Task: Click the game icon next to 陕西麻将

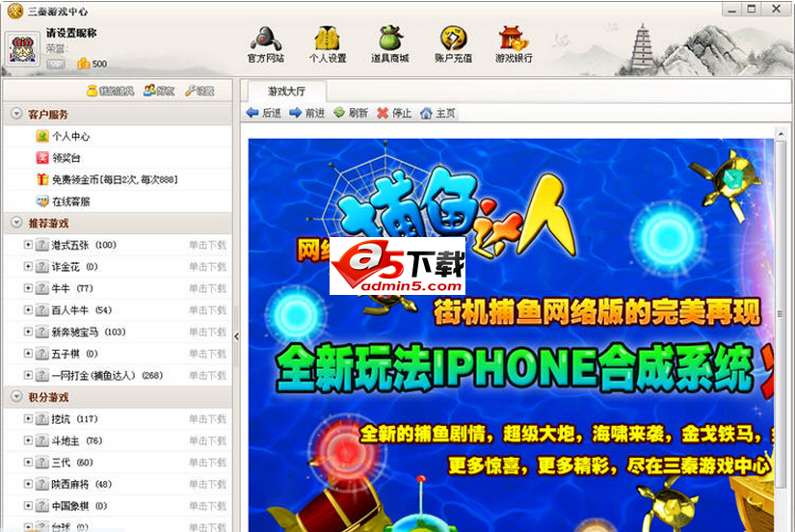Action: pos(42,485)
